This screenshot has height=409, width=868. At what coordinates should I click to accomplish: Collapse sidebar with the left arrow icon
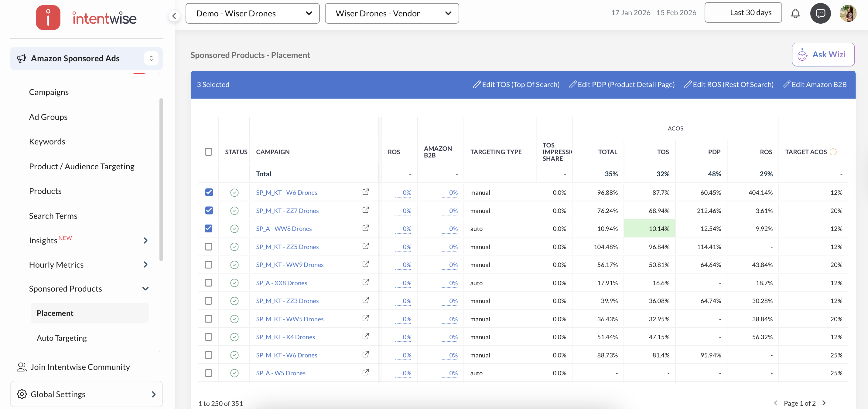point(174,15)
